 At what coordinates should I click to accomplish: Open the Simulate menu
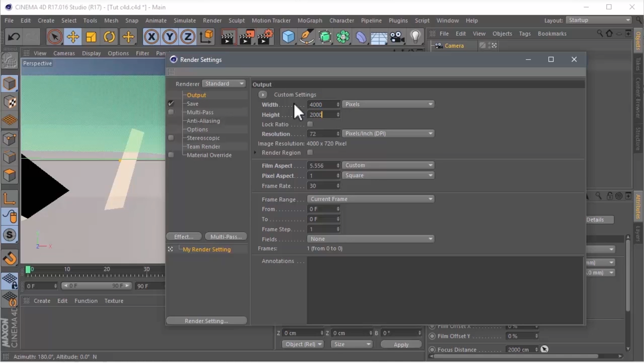tap(184, 21)
